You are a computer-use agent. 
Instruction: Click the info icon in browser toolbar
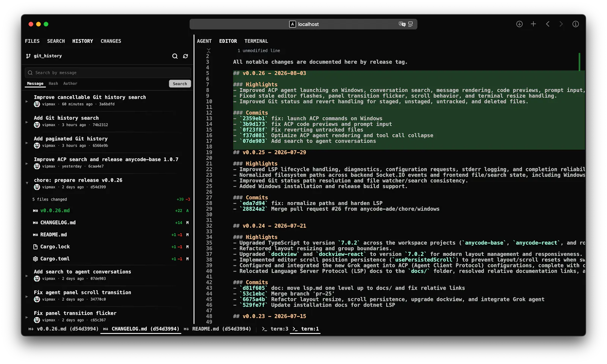[x=576, y=24]
